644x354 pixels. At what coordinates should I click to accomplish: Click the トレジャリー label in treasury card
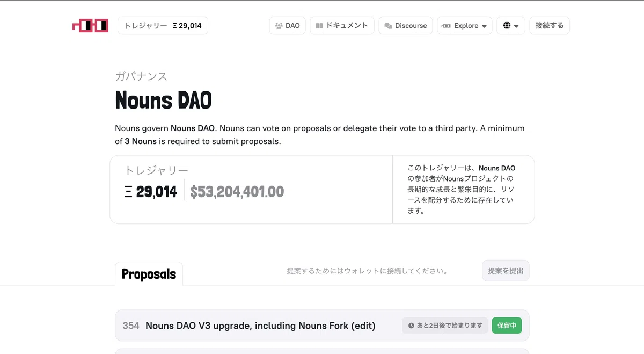point(156,170)
